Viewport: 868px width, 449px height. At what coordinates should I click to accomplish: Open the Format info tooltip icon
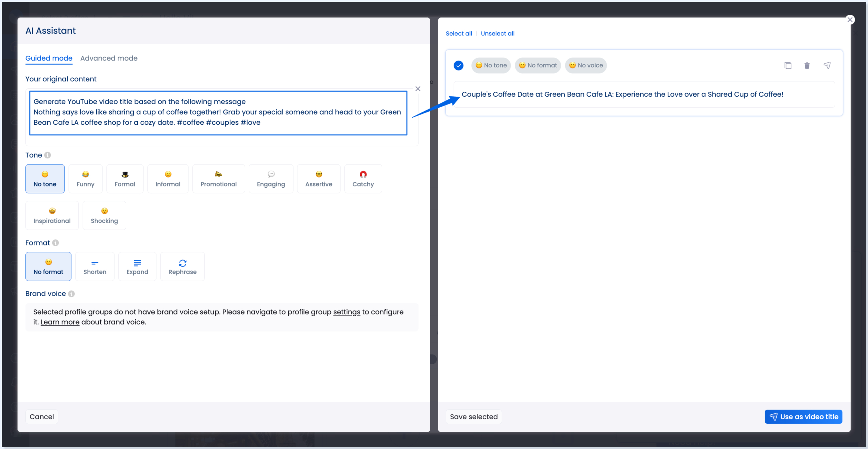pyautogui.click(x=56, y=243)
